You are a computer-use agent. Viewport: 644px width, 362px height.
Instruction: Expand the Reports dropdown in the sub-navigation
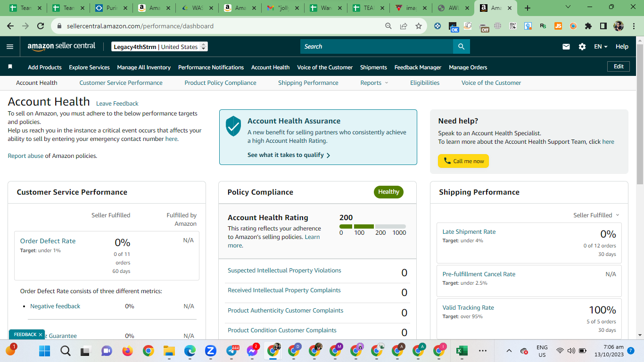[374, 83]
